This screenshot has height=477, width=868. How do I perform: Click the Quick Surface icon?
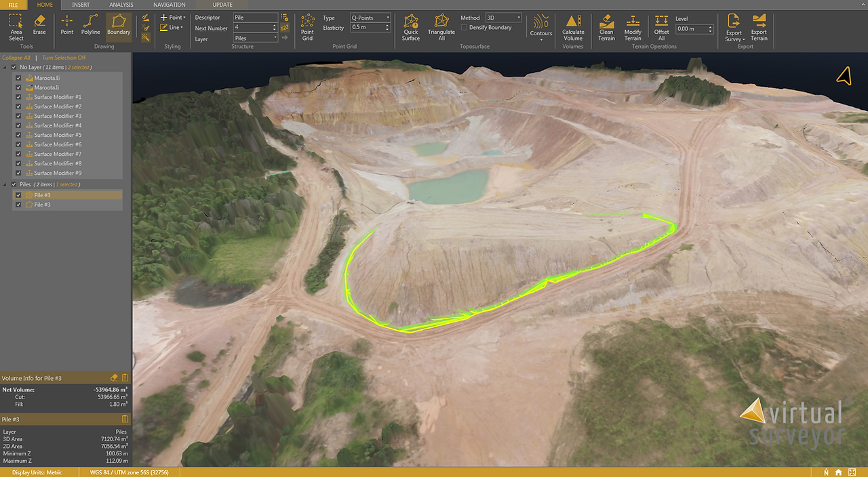coord(411,28)
